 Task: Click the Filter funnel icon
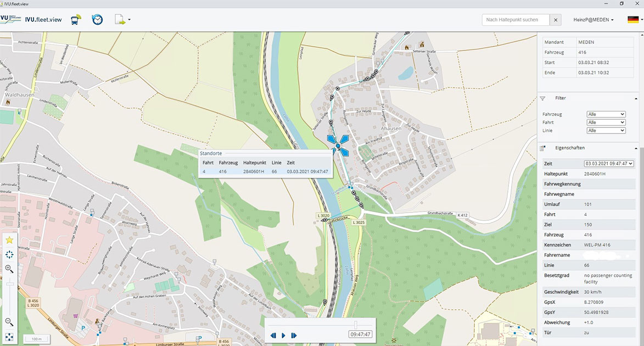pyautogui.click(x=542, y=99)
